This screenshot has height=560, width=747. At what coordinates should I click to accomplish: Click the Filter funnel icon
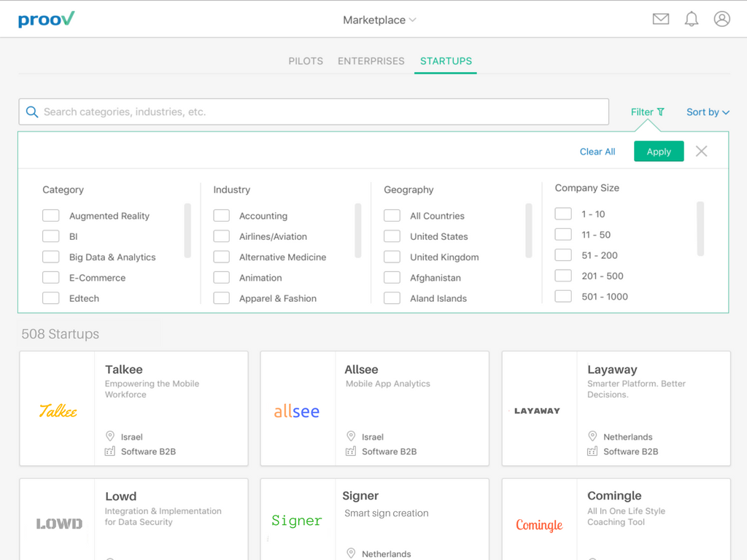(x=661, y=112)
